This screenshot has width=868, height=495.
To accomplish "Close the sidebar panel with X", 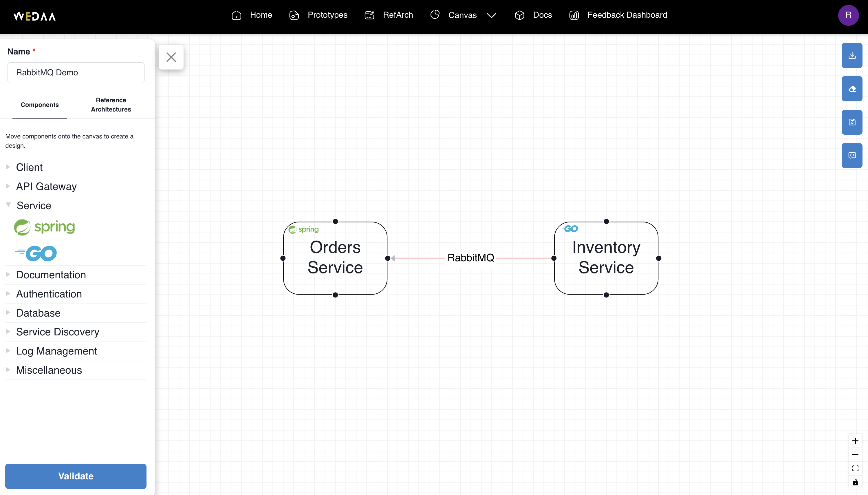I will coord(171,57).
